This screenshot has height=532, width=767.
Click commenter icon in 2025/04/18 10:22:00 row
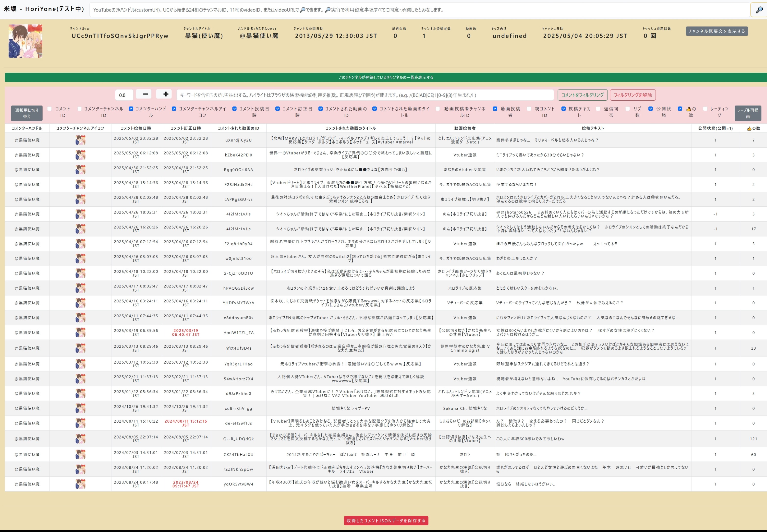pyautogui.click(x=80, y=273)
